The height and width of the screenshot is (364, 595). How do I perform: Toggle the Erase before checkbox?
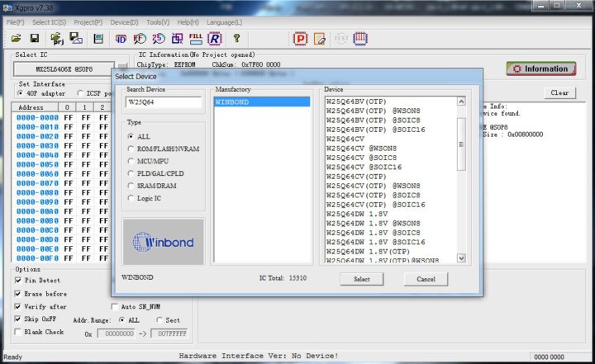18,294
